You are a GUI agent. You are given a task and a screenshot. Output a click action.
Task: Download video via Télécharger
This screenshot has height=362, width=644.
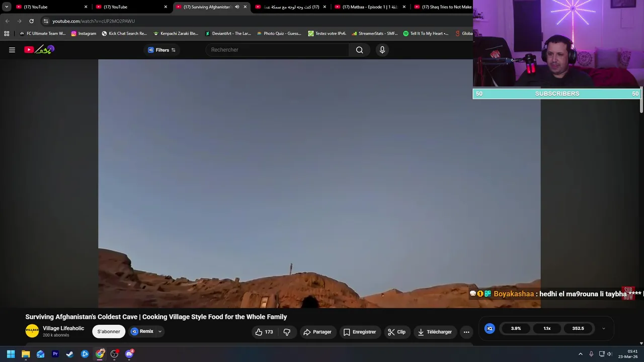pos(435,332)
